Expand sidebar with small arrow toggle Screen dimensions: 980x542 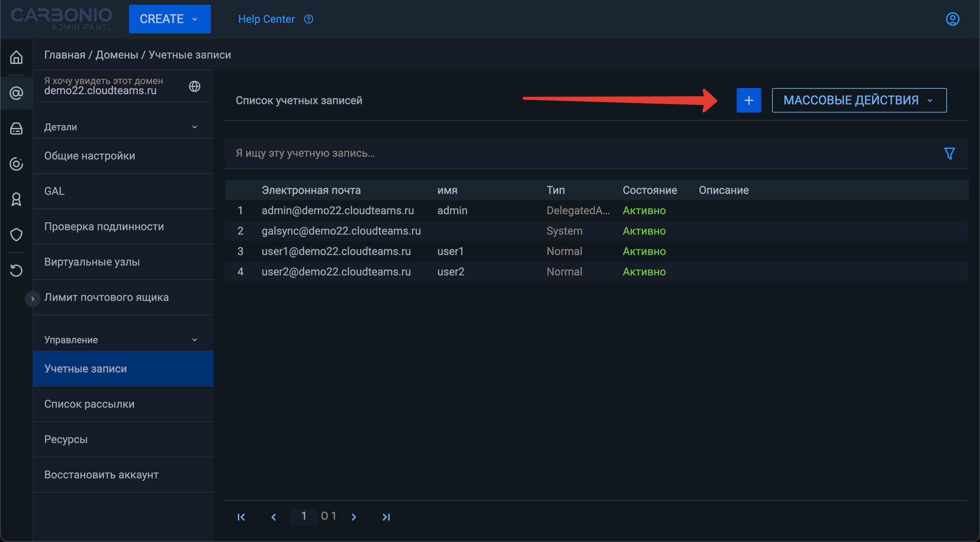pyautogui.click(x=32, y=299)
